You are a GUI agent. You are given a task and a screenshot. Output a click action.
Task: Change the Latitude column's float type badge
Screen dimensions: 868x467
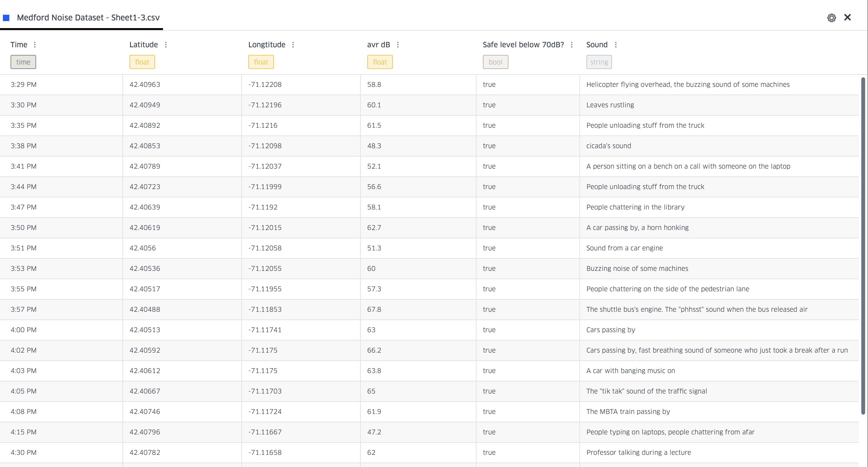pyautogui.click(x=142, y=62)
